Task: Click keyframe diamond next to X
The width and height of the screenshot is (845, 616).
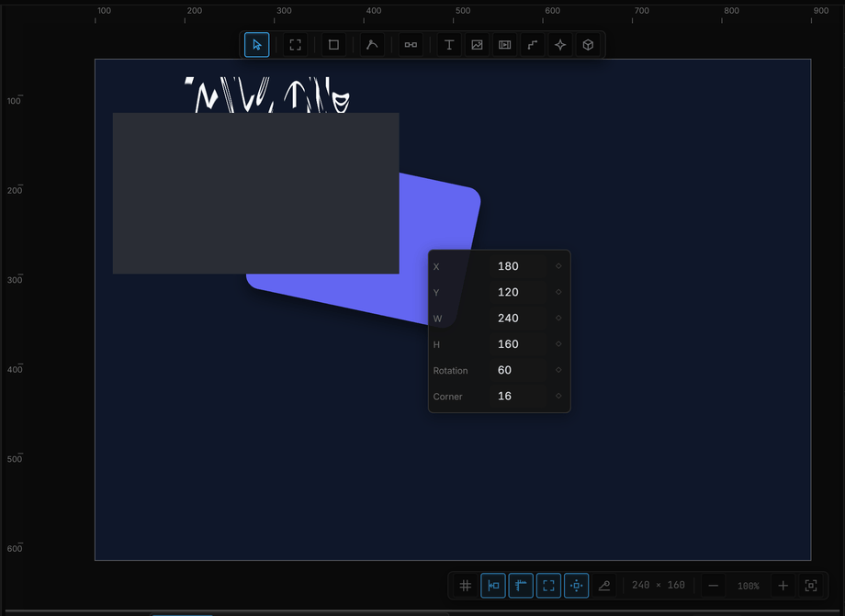Action: (x=558, y=266)
